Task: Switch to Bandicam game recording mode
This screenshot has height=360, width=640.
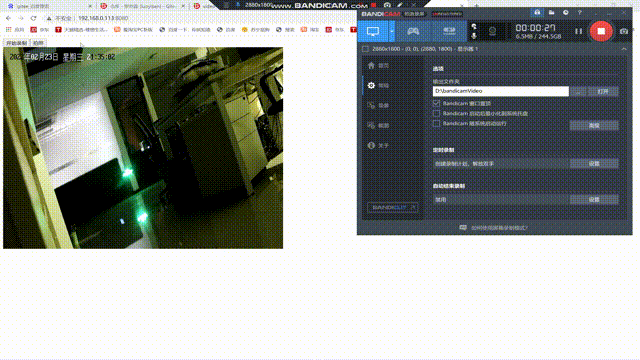Action: coord(413,31)
